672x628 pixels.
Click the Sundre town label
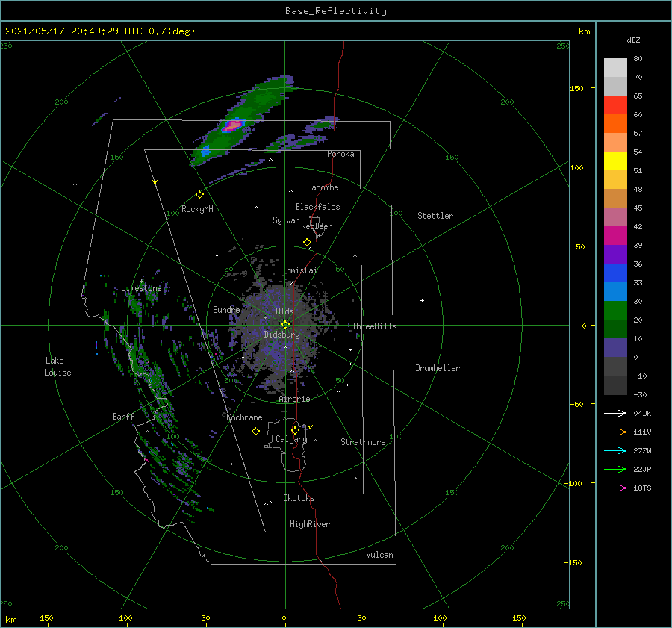(226, 310)
